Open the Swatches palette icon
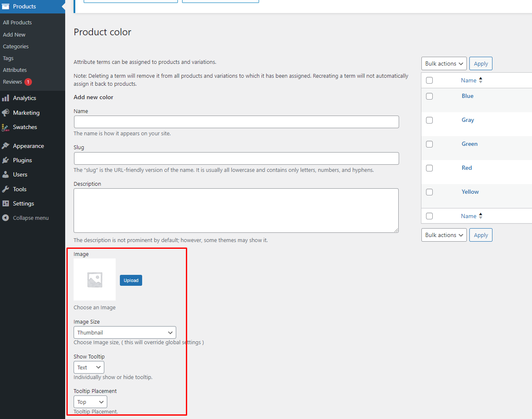 coord(5,127)
